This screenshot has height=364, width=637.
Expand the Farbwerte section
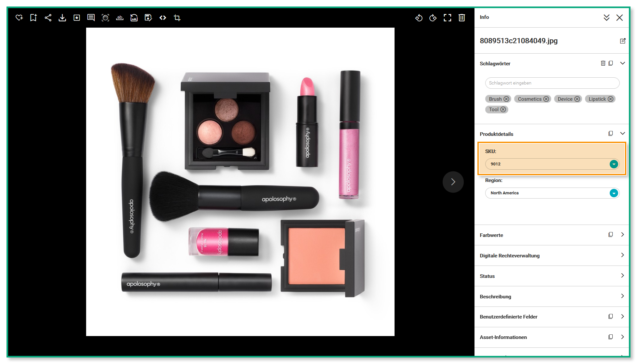pyautogui.click(x=622, y=235)
